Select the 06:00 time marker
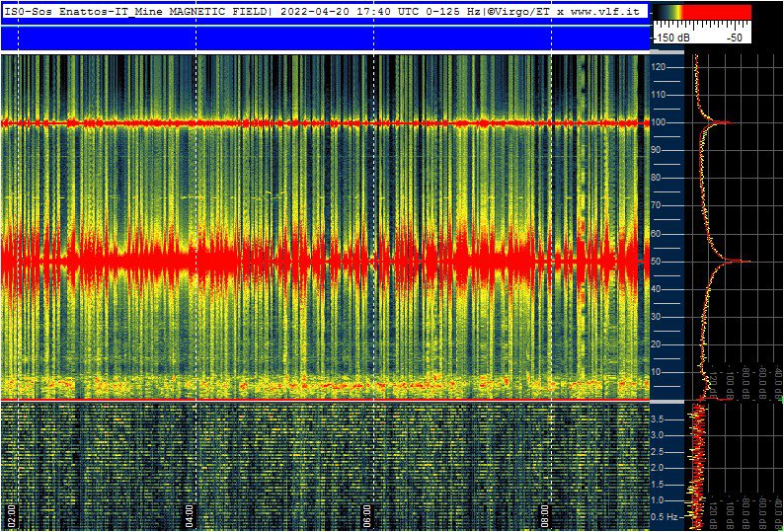 [x=366, y=516]
